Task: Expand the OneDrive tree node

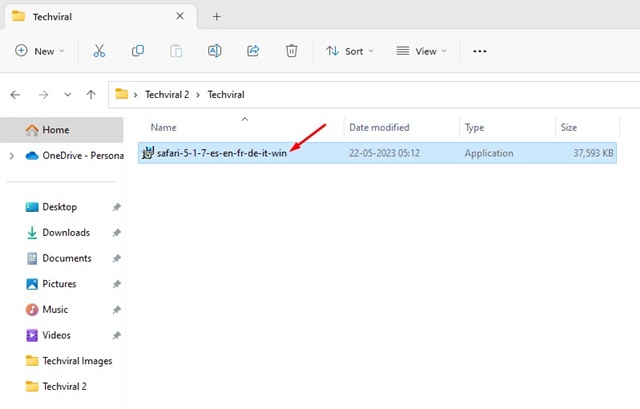Action: pyautogui.click(x=11, y=156)
